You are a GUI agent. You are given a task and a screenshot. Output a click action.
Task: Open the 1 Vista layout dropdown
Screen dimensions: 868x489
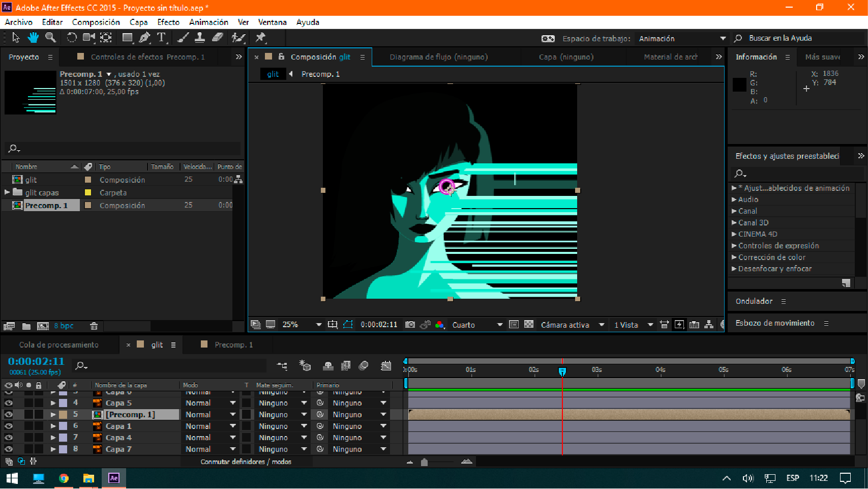(x=634, y=325)
